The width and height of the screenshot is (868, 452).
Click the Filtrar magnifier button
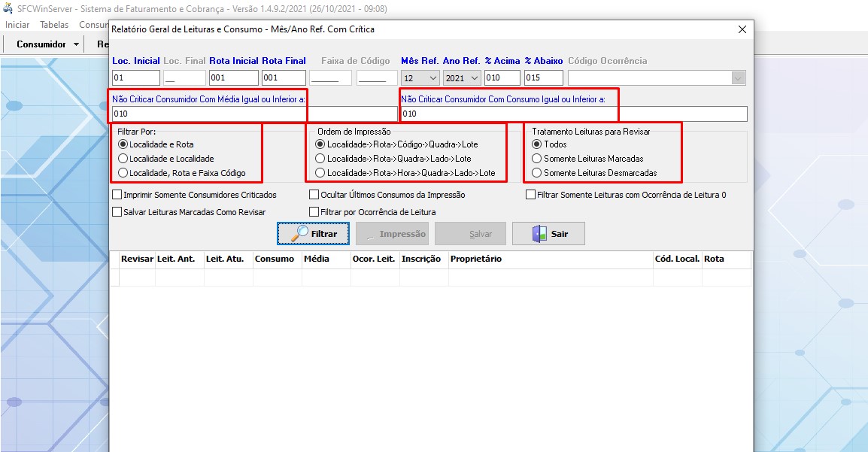[313, 234]
